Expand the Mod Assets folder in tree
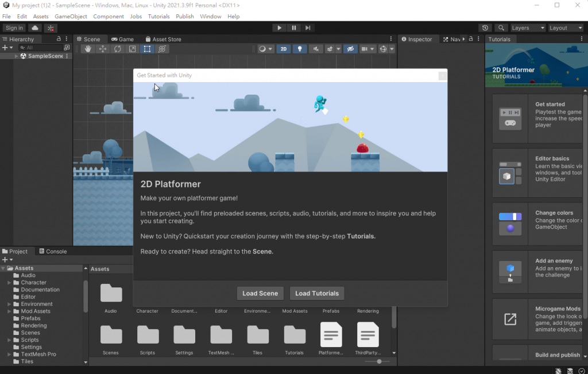Image resolution: width=588 pixels, height=374 pixels. (9, 311)
